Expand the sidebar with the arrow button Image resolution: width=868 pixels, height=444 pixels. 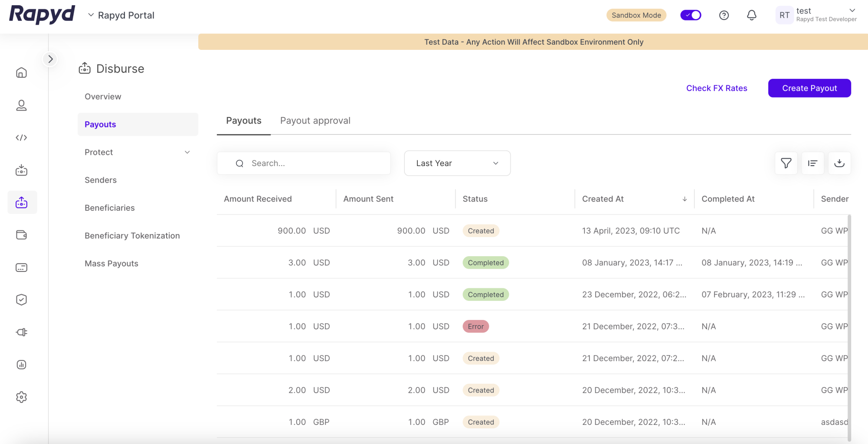click(x=50, y=59)
